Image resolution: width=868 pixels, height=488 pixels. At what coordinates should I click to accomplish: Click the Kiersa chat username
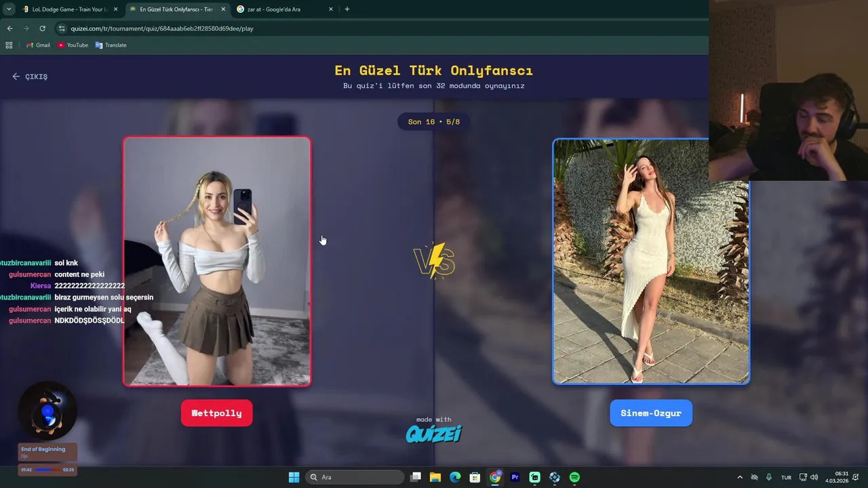[41, 286]
